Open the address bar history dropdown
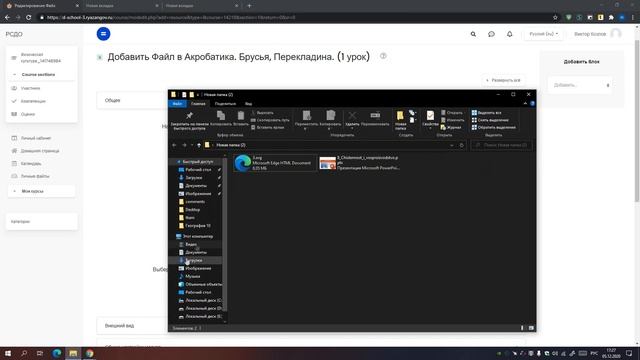Viewport: 640px width, 360px height. tap(451, 145)
